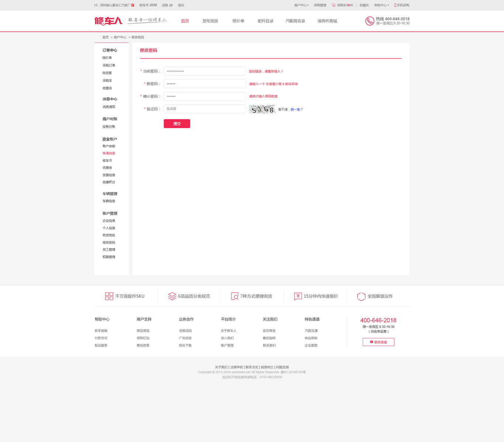Viewport: 504px width, 442px height.
Task: Open 优惠券 in the sidebar
Action: pyautogui.click(x=107, y=168)
